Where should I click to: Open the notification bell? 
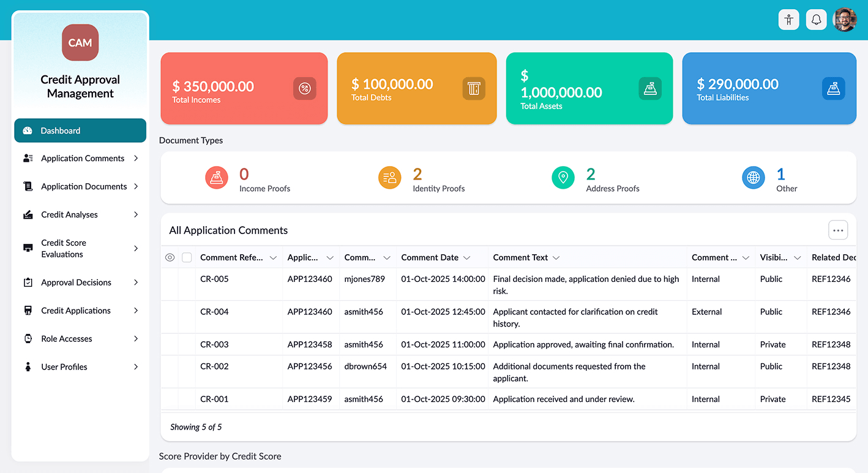coord(816,19)
